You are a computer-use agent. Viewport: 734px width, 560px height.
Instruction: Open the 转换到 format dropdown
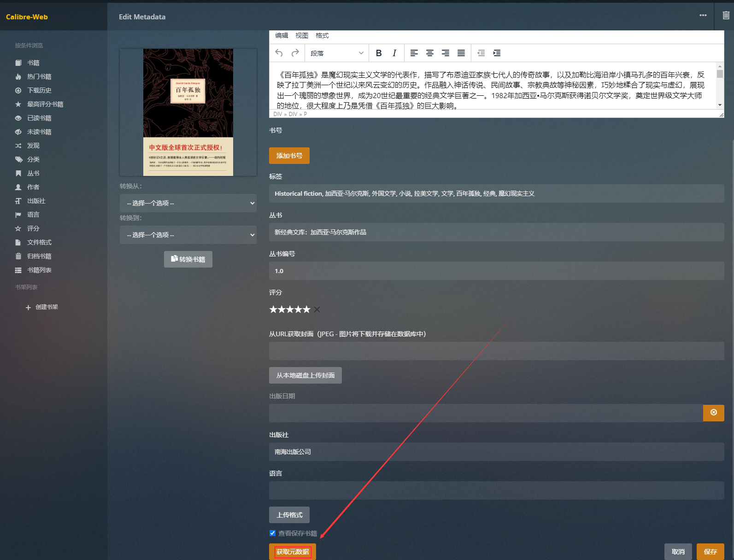[188, 235]
